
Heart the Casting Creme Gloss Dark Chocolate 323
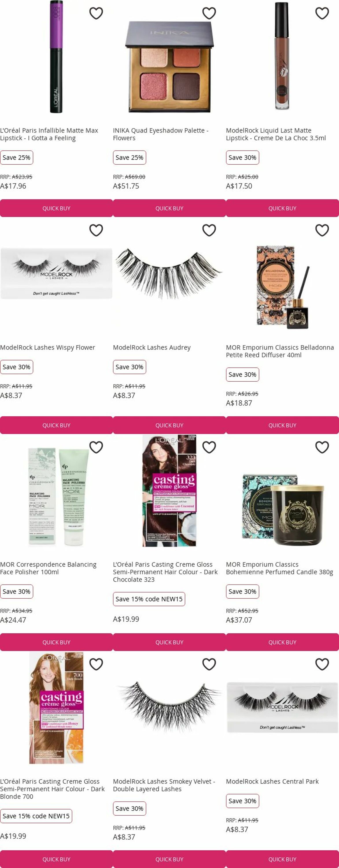click(x=209, y=448)
